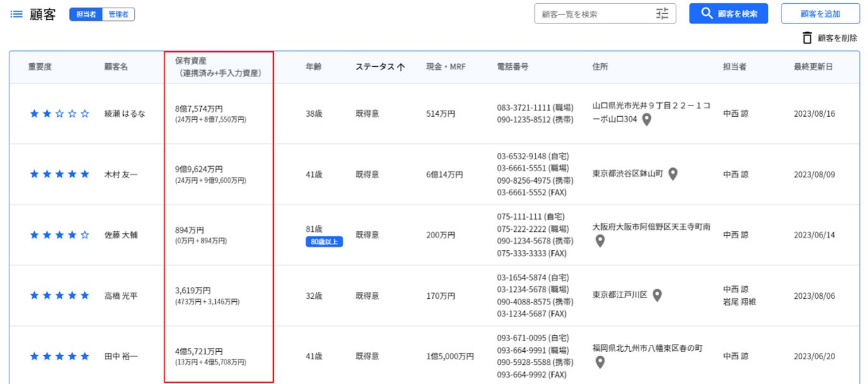The height and width of the screenshot is (384, 868).
Task: Open the hamburger menu beside 顧客
Action: click(x=16, y=14)
